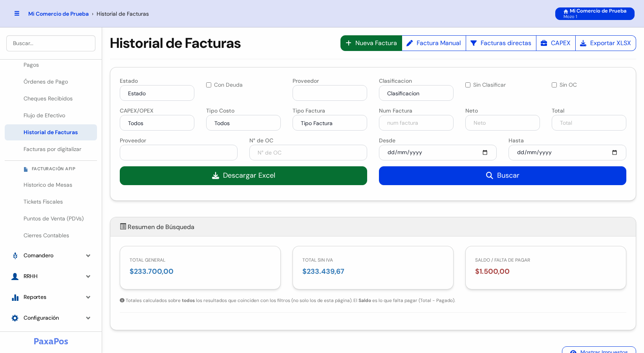Click the Factura Manual button
This screenshot has width=644, height=353.
tap(434, 43)
